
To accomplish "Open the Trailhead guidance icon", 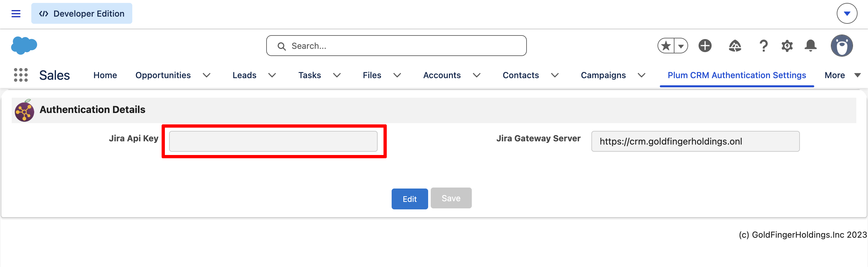I will (x=734, y=46).
